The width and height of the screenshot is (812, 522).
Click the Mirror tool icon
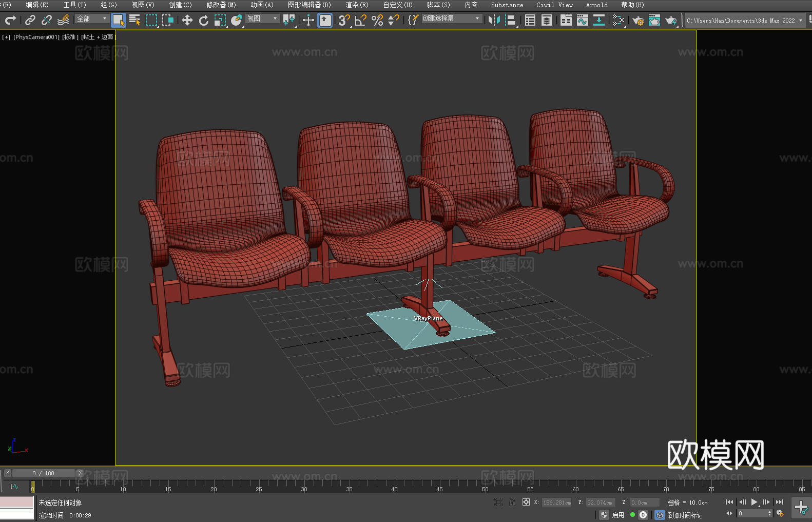pos(494,20)
